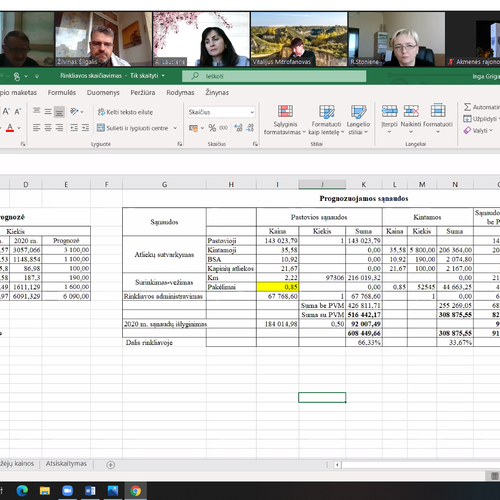Screen dimensions: 500x500
Task: Add a new sheet with plus icon
Action: coord(111,465)
